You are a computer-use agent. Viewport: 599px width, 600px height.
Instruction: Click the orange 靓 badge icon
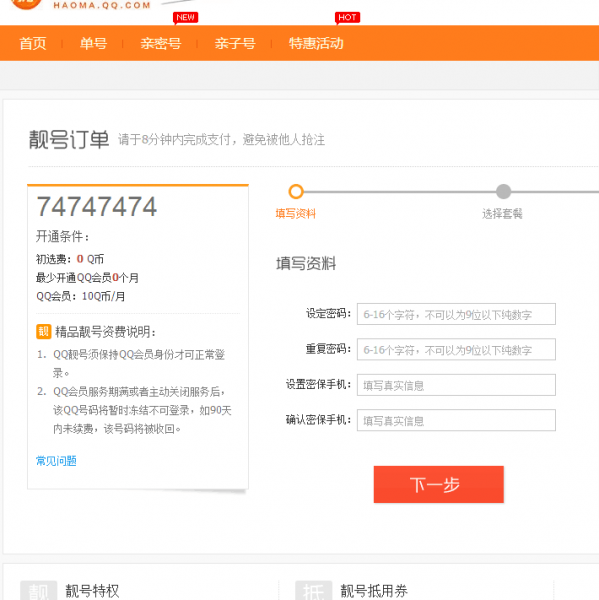pos(44,331)
